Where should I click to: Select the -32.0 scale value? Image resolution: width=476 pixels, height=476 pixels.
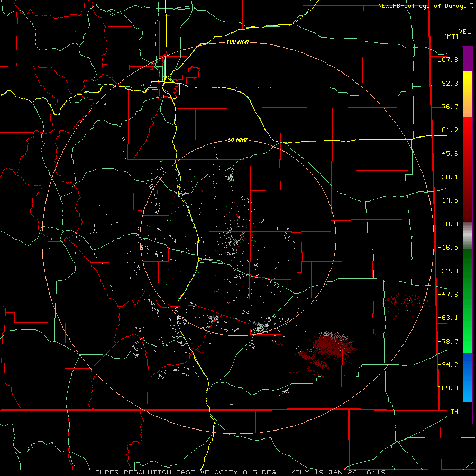point(448,271)
